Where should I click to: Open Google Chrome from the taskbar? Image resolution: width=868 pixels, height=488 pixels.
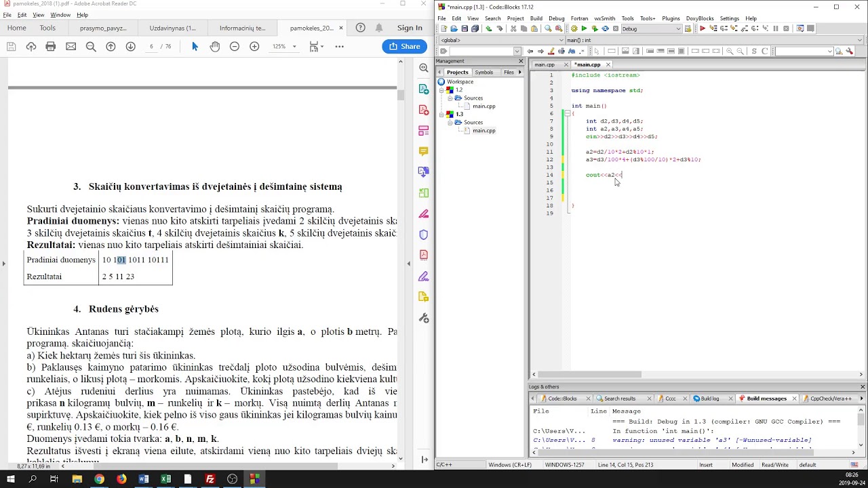(x=100, y=479)
